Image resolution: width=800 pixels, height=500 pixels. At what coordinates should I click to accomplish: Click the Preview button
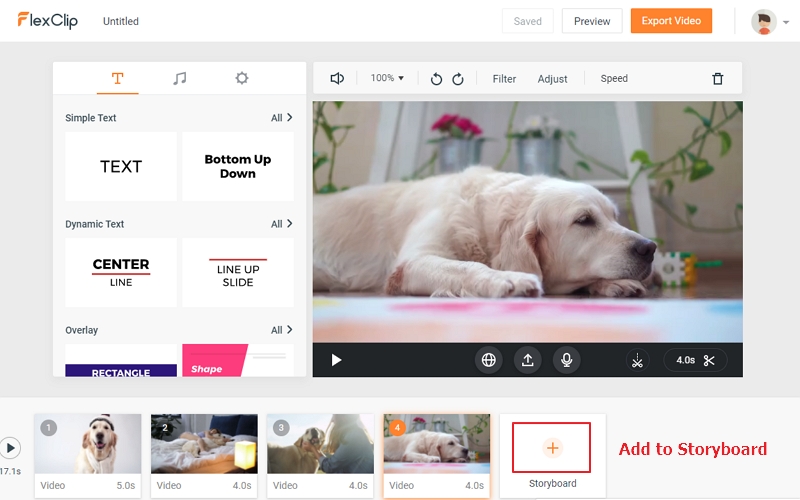pyautogui.click(x=592, y=21)
